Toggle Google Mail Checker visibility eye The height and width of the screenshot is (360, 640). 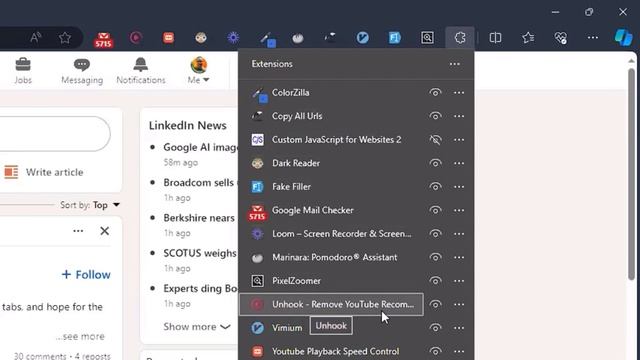pos(435,210)
